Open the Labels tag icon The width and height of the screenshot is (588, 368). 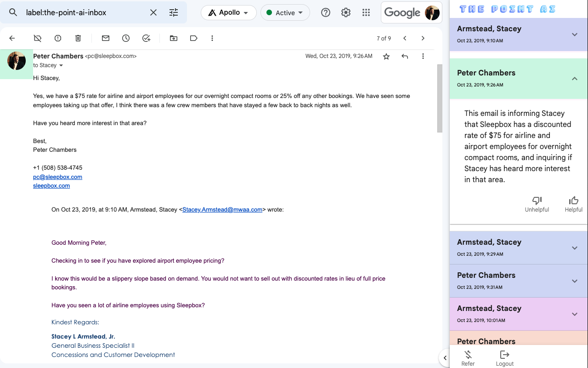(x=194, y=38)
